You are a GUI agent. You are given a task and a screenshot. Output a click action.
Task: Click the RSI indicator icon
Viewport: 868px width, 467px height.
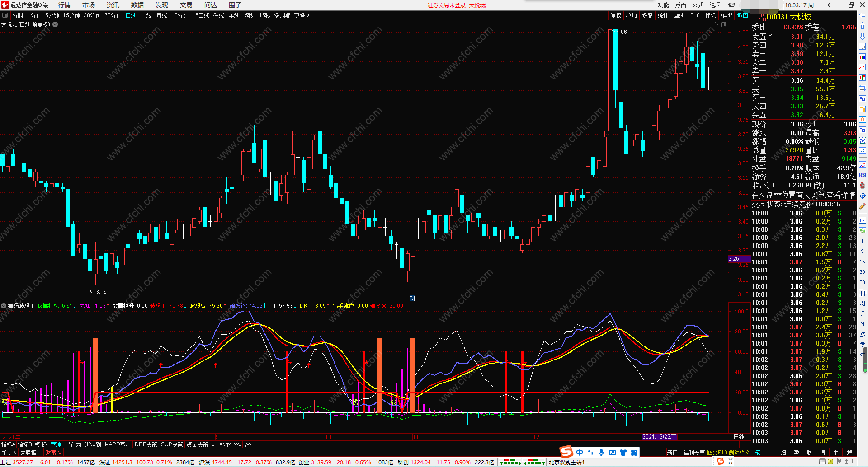pos(863,175)
